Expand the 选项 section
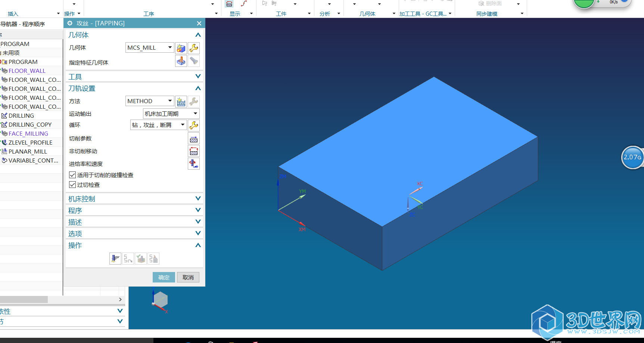The height and width of the screenshot is (343, 644). click(198, 234)
